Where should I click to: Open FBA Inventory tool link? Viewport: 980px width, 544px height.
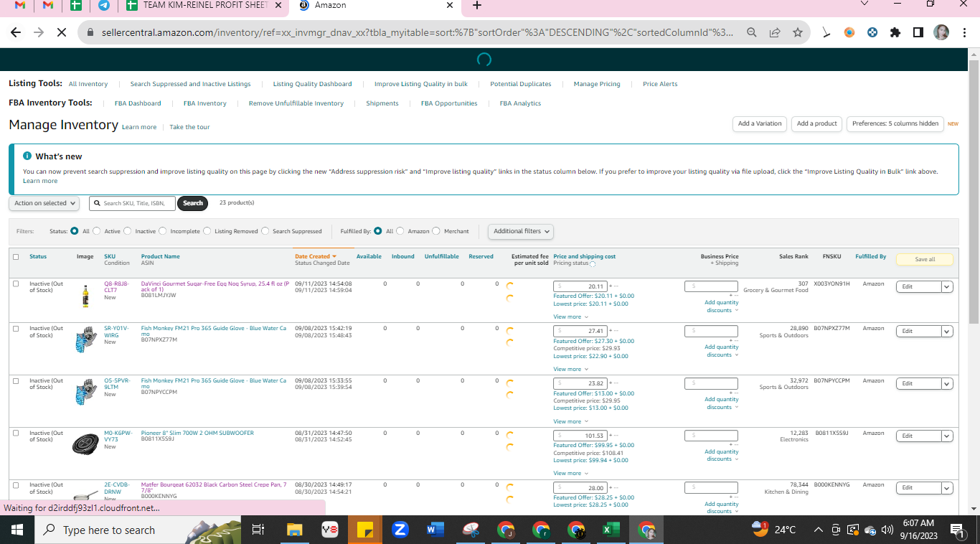pos(205,103)
